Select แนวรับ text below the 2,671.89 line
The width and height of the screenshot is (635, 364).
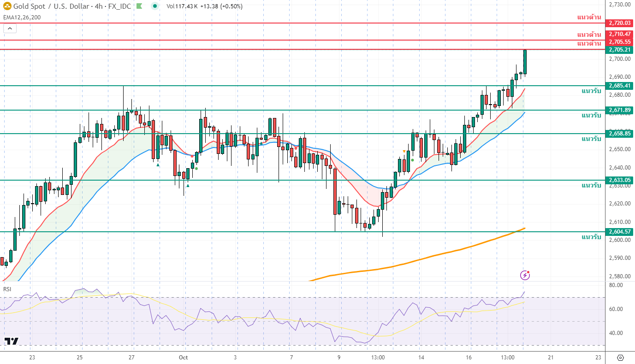click(x=591, y=116)
